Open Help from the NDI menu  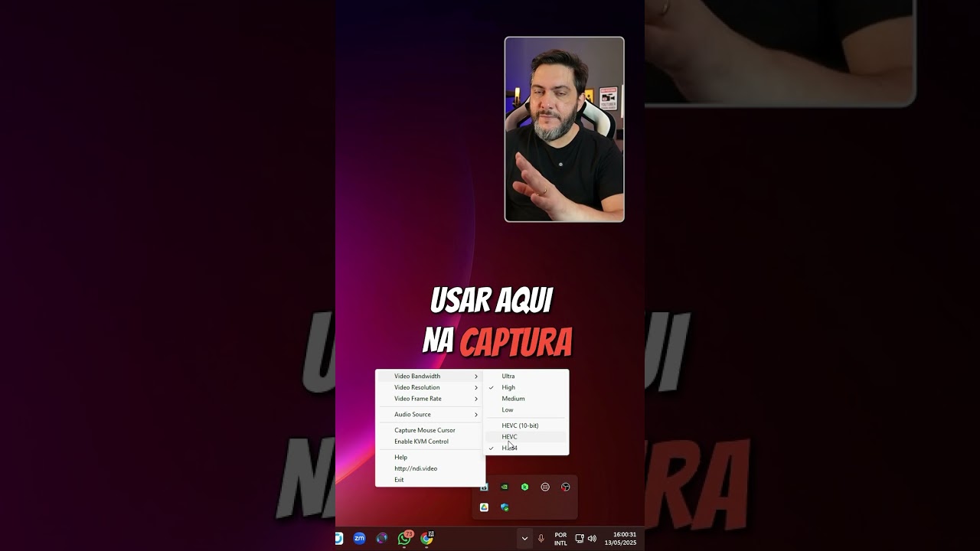(x=430, y=458)
